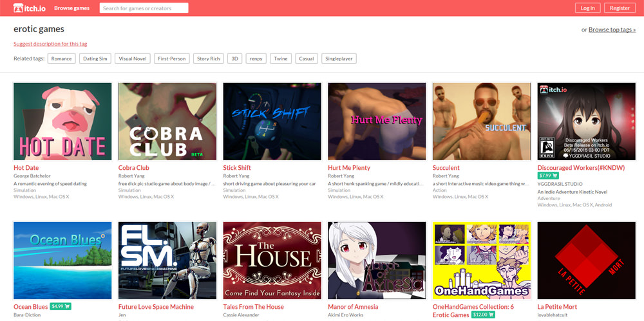Open the Cobra Club game thumbnail
This screenshot has height=321, width=644.
167,122
